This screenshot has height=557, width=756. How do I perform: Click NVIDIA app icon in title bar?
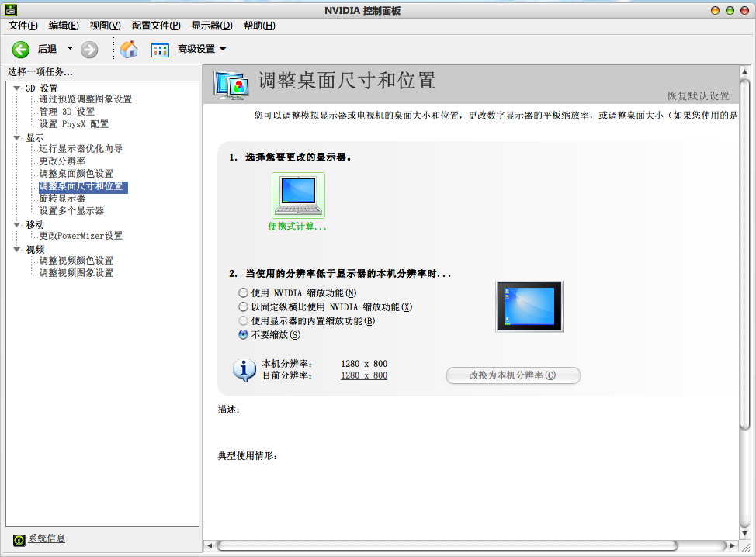[x=11, y=9]
